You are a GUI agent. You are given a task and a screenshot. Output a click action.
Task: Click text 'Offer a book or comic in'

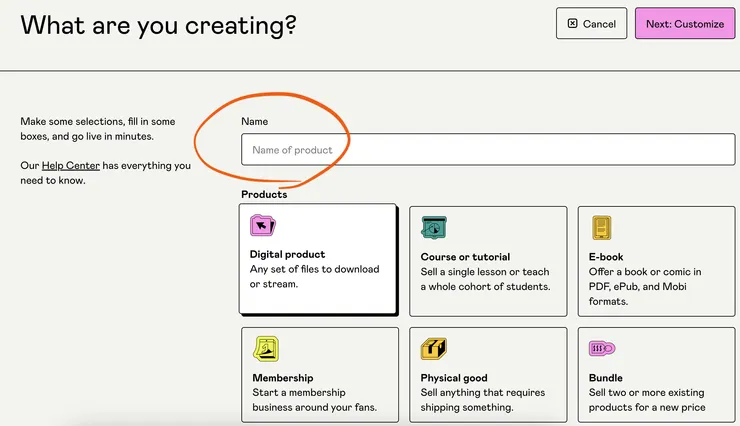pos(645,272)
